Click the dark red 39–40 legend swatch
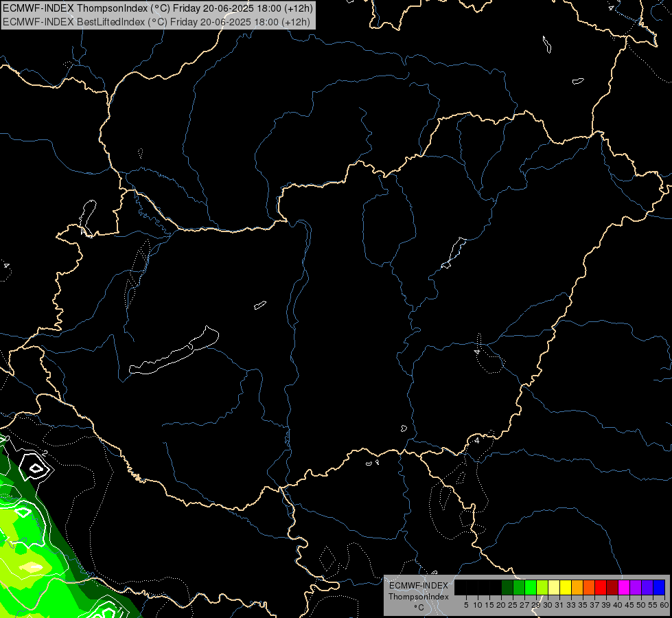This screenshot has height=618, width=672. (x=612, y=588)
